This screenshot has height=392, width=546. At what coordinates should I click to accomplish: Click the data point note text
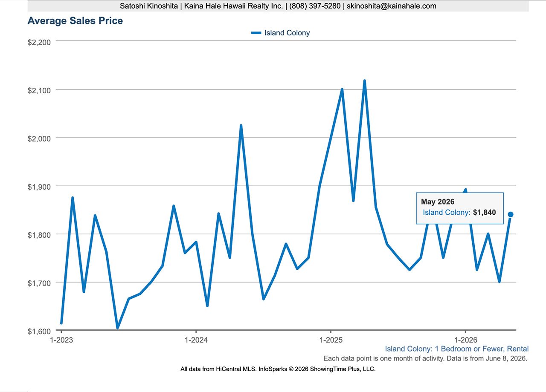425,358
